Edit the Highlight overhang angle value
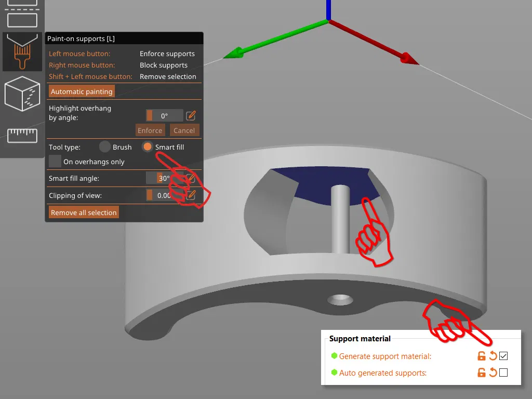 [x=191, y=116]
